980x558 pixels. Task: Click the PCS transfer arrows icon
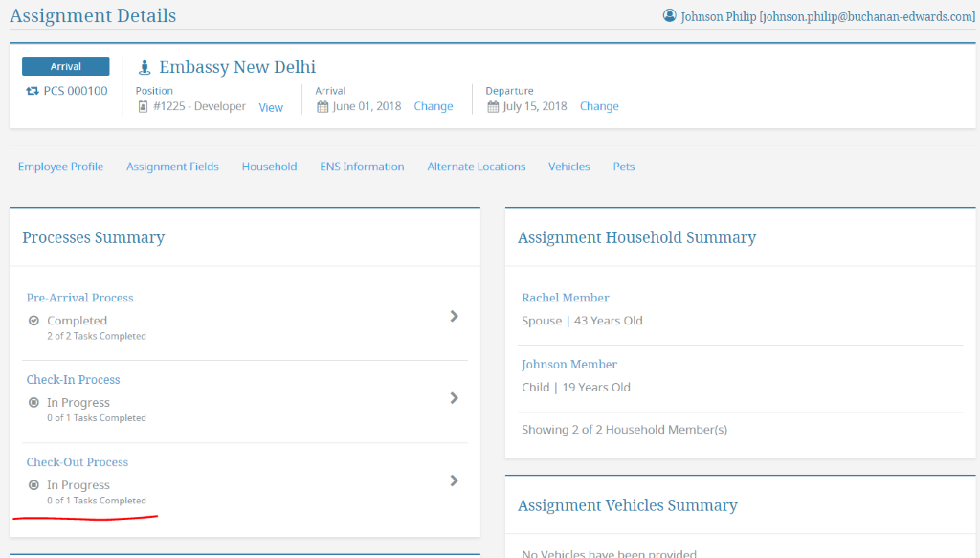[x=32, y=91]
